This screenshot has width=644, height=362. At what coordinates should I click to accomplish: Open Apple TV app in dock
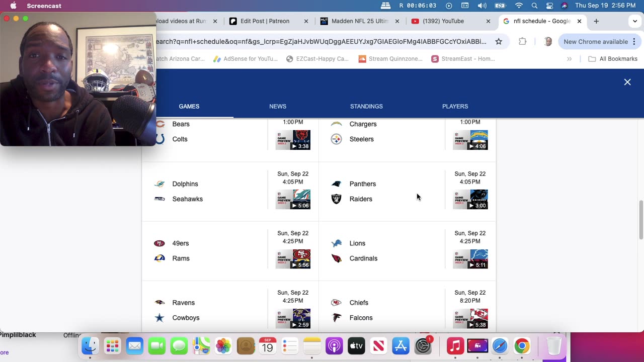(356, 346)
